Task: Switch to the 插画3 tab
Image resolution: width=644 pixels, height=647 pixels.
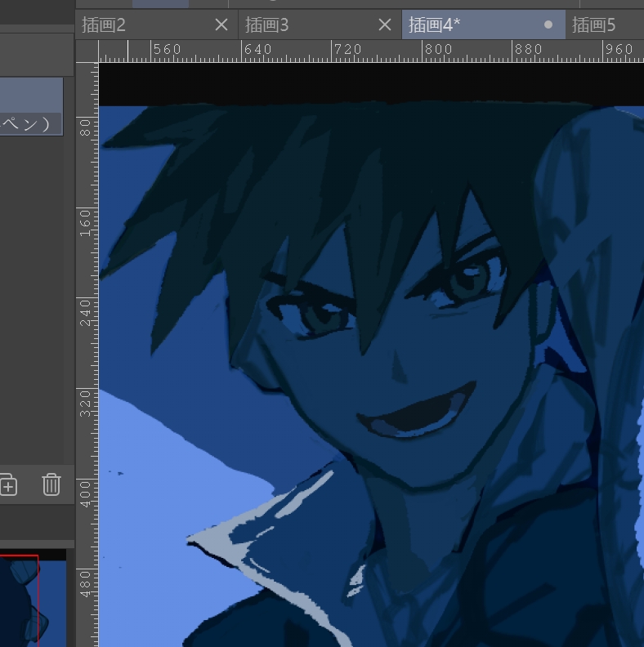Action: [x=302, y=25]
